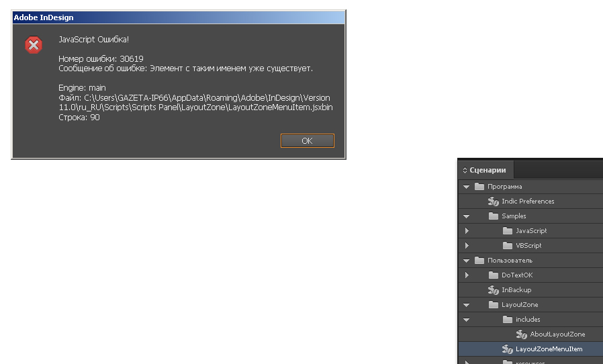Select the Пользователь row label
Viewport: 603px width, 364px height.
(x=510, y=261)
